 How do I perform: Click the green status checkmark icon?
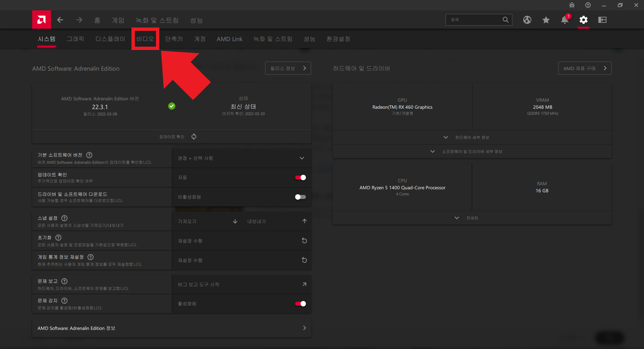pyautogui.click(x=172, y=106)
